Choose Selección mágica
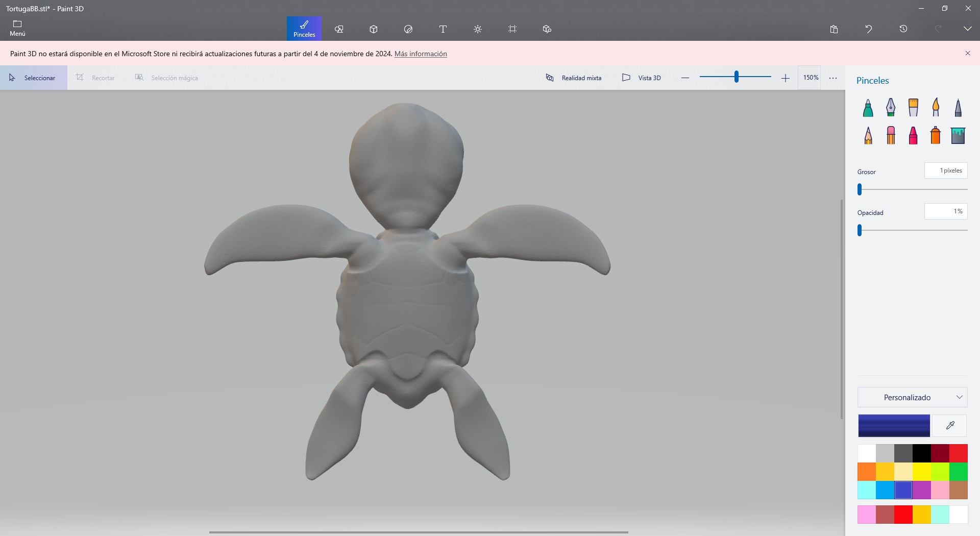Image resolution: width=980 pixels, height=536 pixels. 166,78
